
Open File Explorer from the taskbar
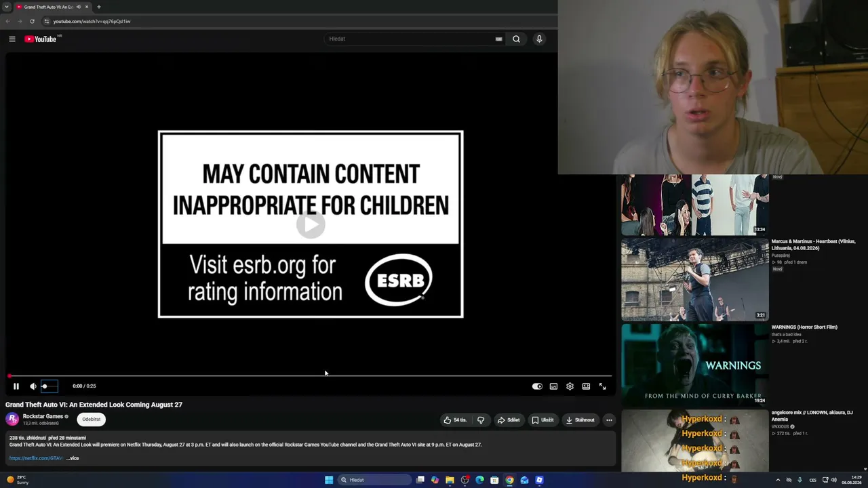450,480
